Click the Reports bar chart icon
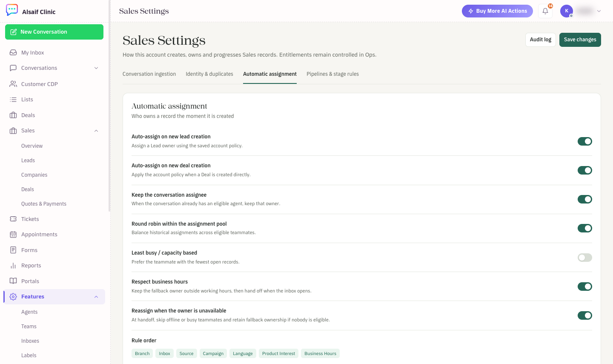The width and height of the screenshot is (613, 364). click(13, 265)
